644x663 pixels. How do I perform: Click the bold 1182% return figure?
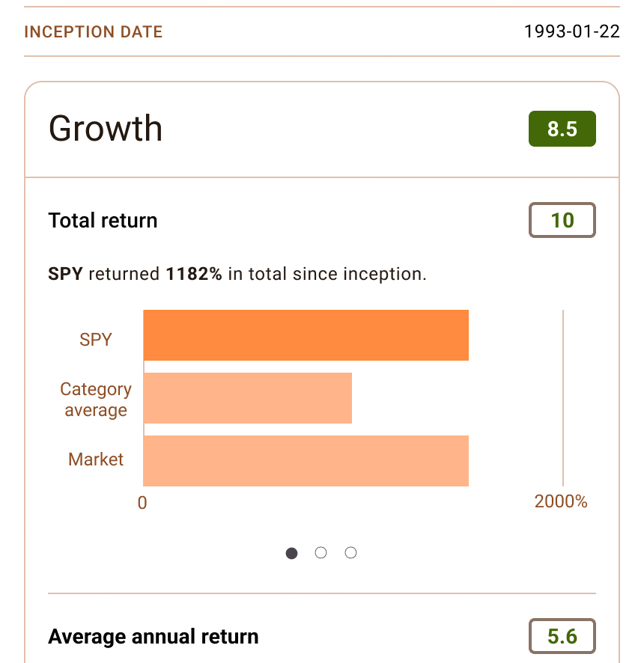click(194, 274)
